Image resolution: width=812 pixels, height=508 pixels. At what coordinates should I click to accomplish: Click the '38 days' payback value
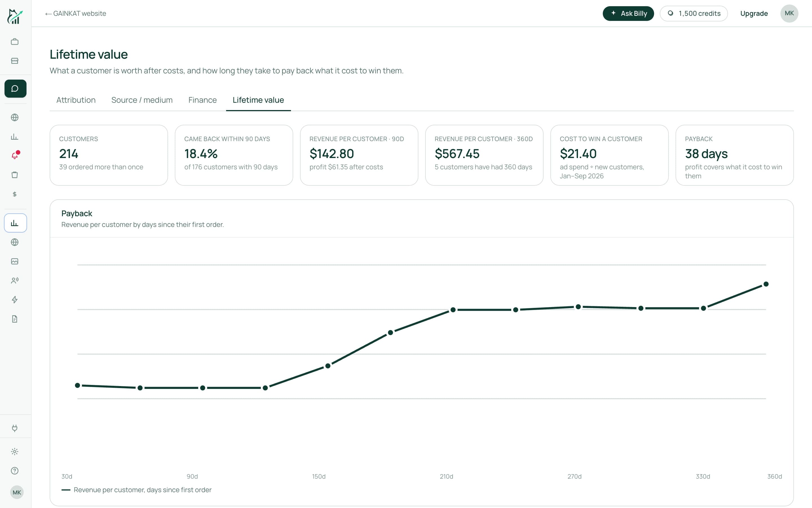click(706, 154)
